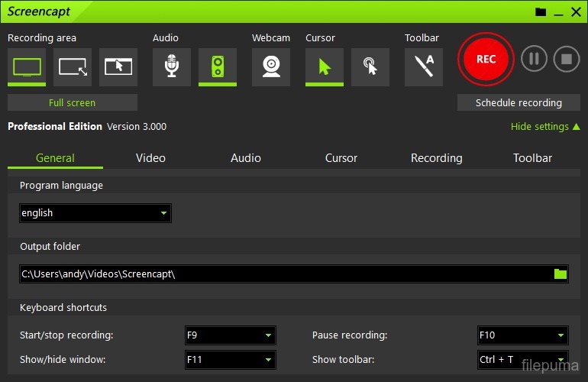Select full screen recording area icon
This screenshot has width=588, height=382.
click(27, 67)
